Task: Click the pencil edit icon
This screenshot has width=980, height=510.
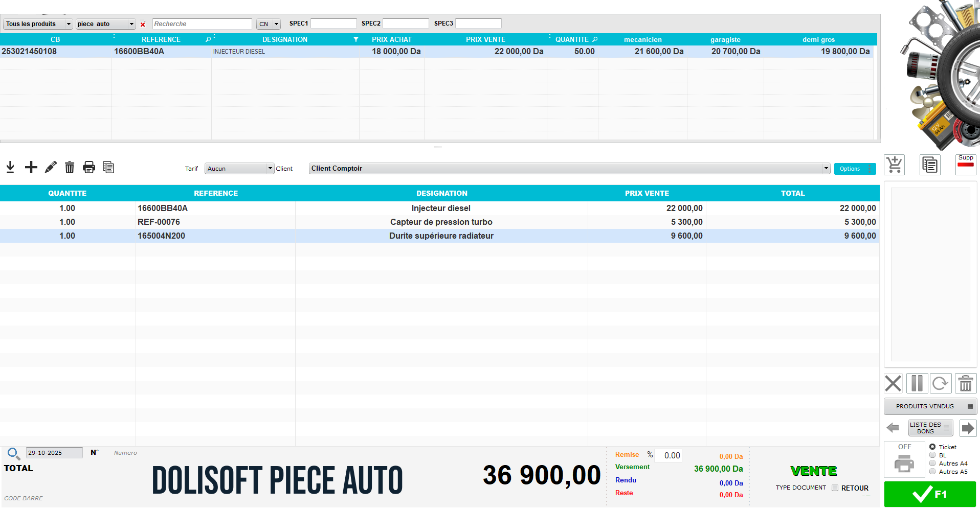Action: (x=50, y=167)
